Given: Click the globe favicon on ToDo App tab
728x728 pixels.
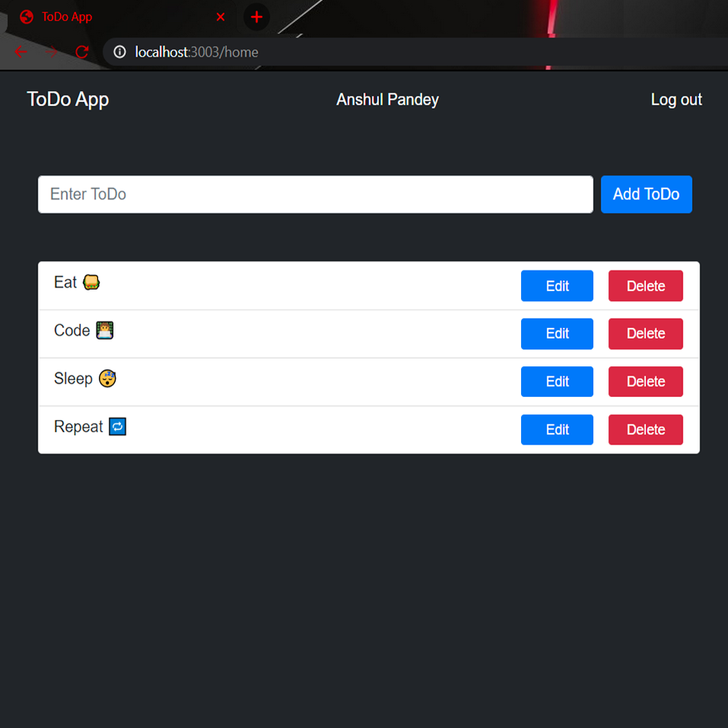Looking at the screenshot, I should pyautogui.click(x=27, y=17).
